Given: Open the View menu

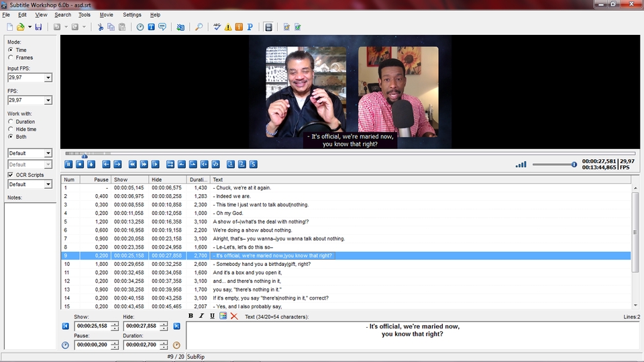Looking at the screenshot, I should (41, 15).
